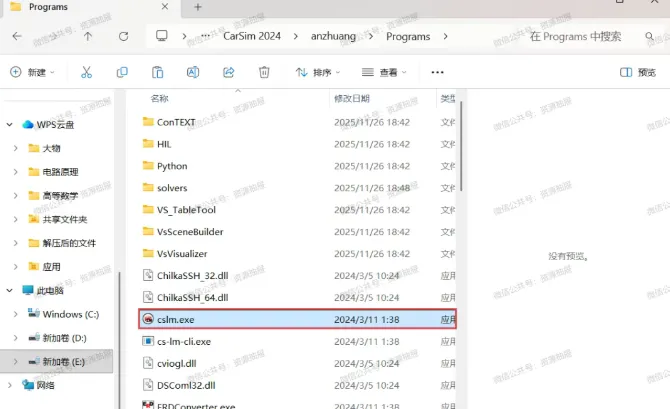Open the search magnifier icon
Viewport: 670px width, 409px height.
(649, 36)
